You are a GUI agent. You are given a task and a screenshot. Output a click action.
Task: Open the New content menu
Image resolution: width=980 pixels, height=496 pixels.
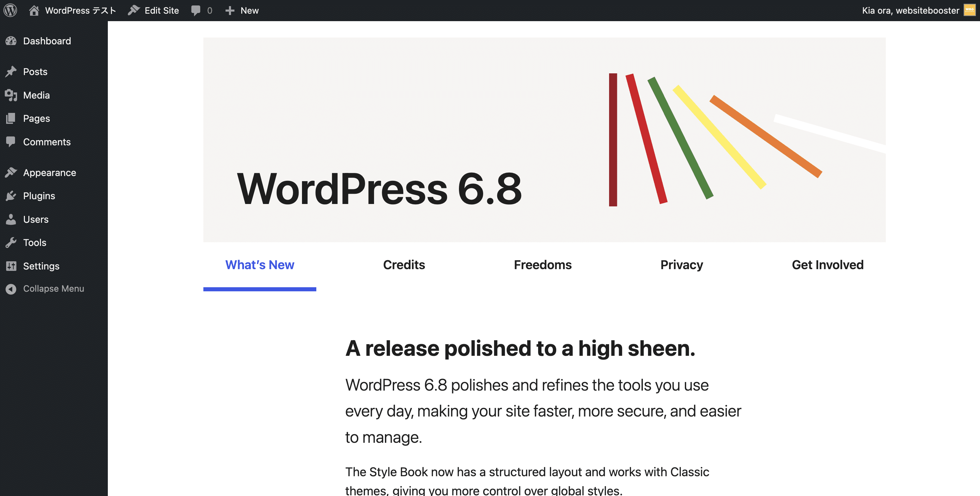(x=242, y=10)
